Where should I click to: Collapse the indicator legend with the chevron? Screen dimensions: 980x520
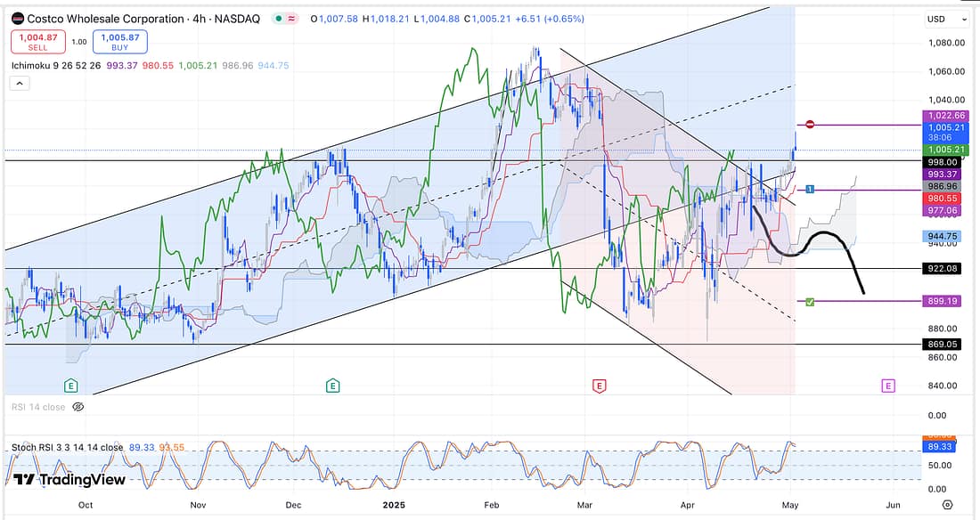click(20, 83)
